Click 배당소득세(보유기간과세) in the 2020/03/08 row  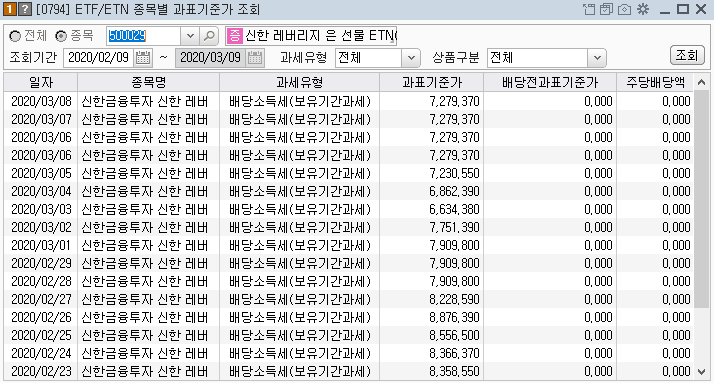[x=300, y=101]
